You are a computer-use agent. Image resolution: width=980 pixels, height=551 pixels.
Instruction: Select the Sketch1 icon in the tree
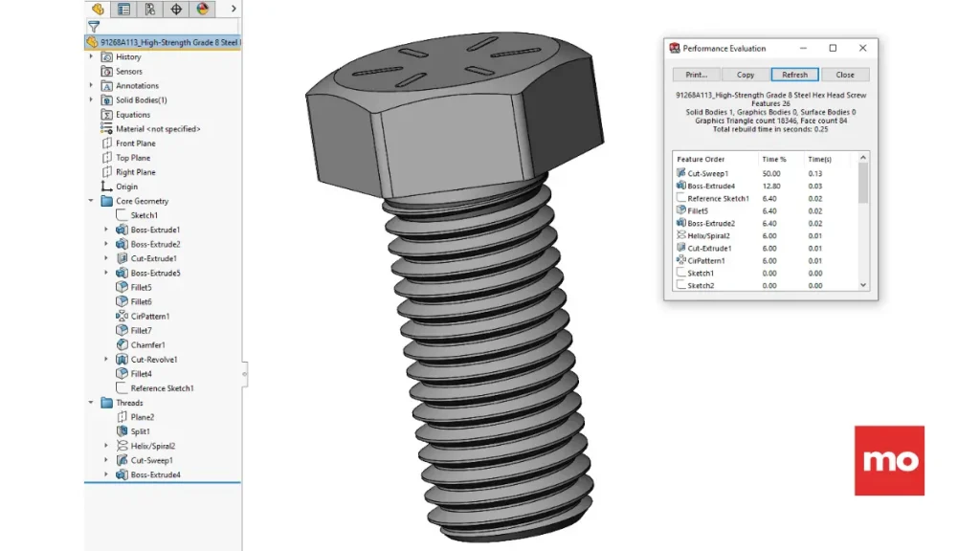pos(122,215)
